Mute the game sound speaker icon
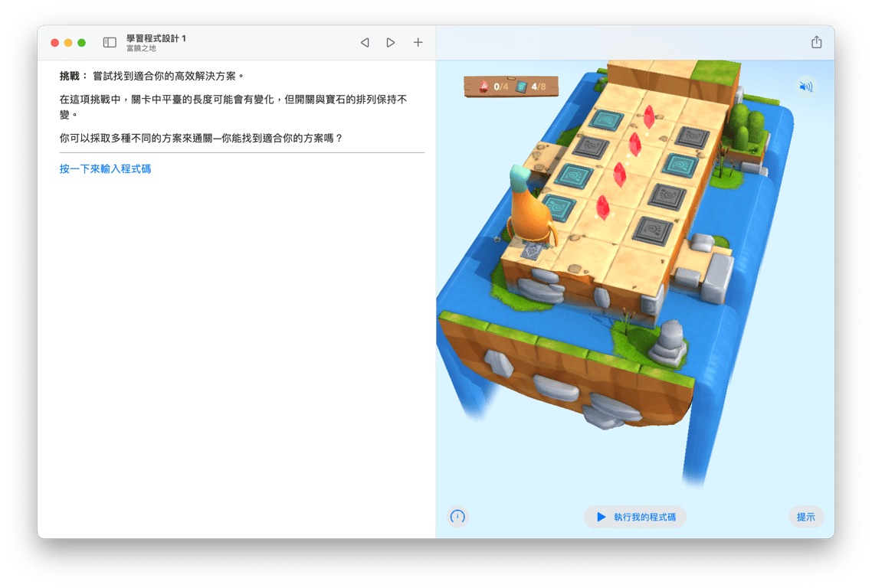The image size is (872, 588). click(x=806, y=87)
